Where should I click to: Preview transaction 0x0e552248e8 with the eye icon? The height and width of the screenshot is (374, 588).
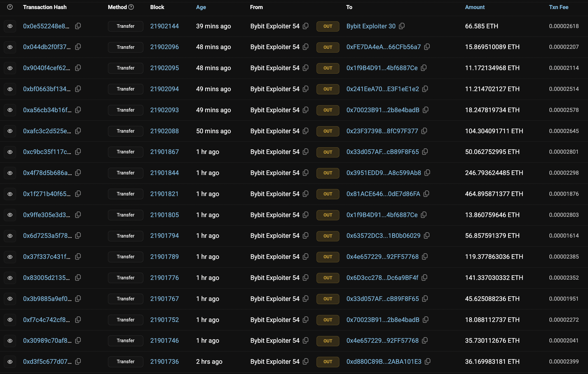10,26
